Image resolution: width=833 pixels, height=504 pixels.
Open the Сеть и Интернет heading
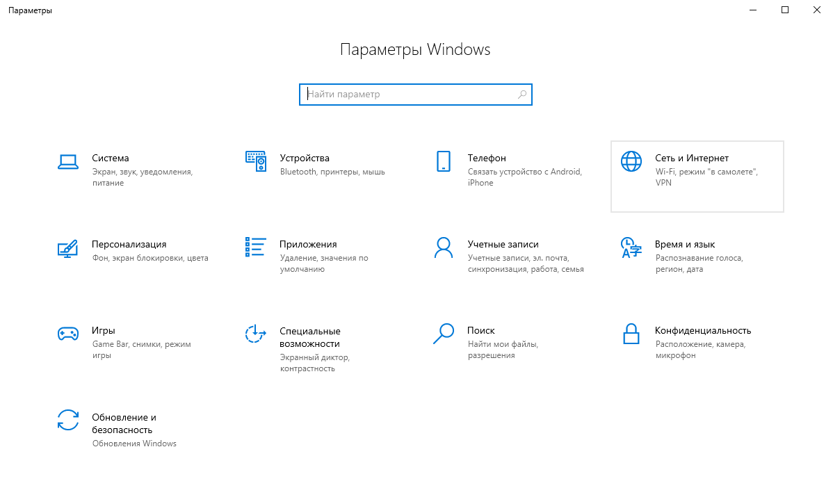(691, 158)
